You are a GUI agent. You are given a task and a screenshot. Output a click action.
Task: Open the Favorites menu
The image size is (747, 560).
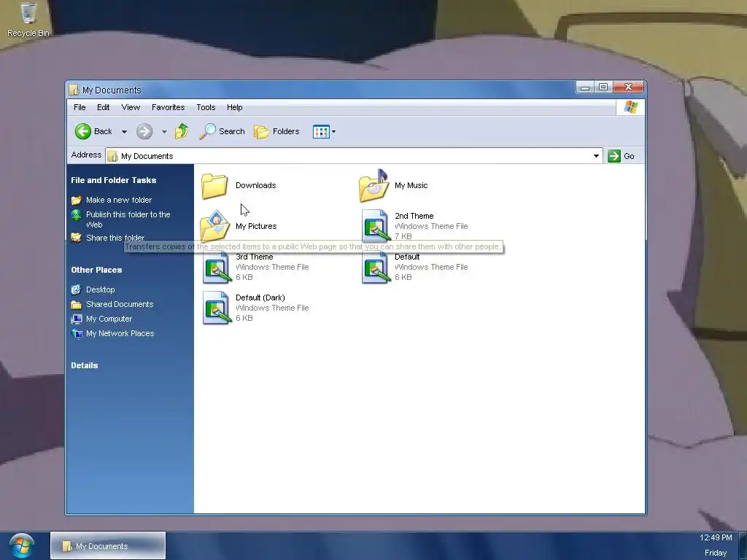[x=169, y=108]
